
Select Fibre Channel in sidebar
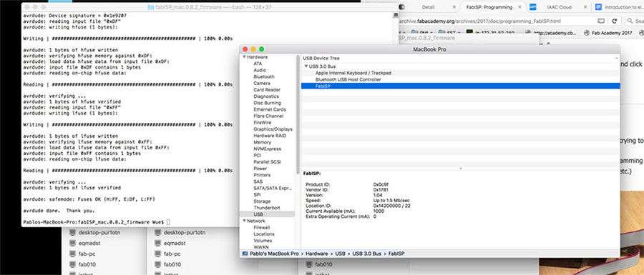coord(268,116)
